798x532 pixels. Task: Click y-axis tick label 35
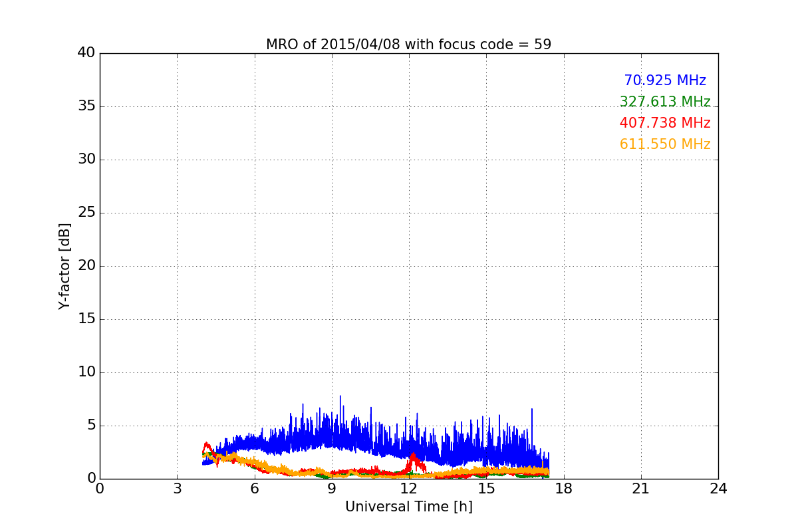(x=86, y=106)
